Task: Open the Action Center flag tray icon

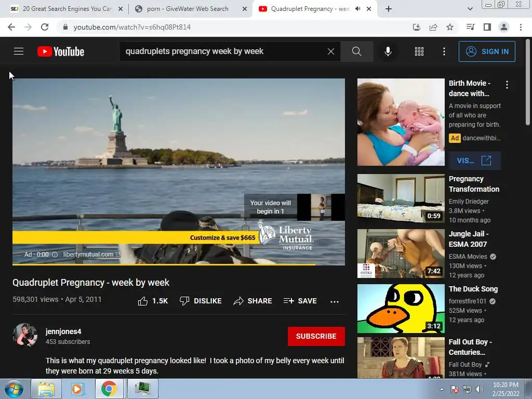Action: pyautogui.click(x=454, y=389)
